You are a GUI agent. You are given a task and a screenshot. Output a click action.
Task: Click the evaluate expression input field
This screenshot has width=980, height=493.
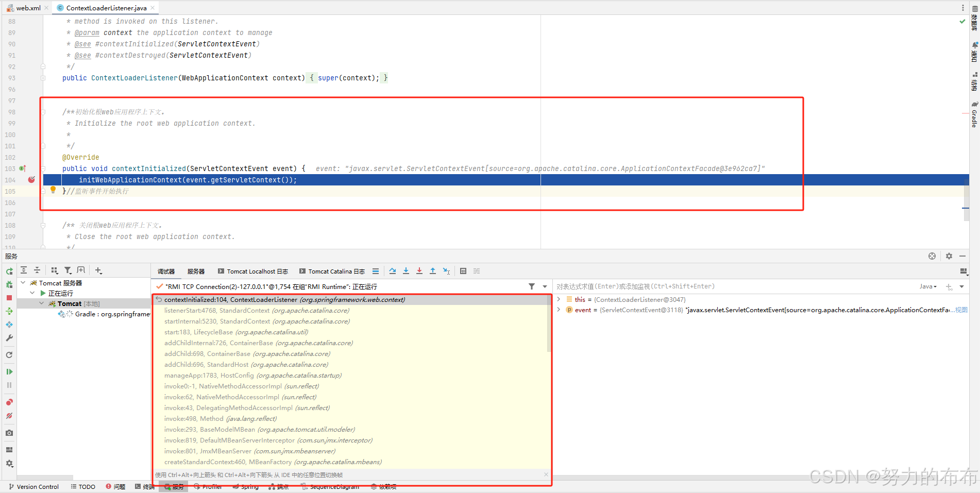[x=734, y=286]
